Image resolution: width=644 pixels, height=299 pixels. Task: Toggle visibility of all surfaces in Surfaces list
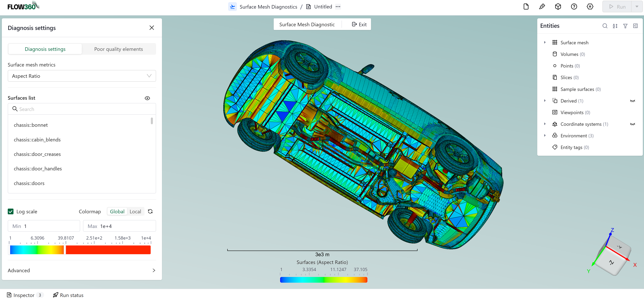click(147, 98)
